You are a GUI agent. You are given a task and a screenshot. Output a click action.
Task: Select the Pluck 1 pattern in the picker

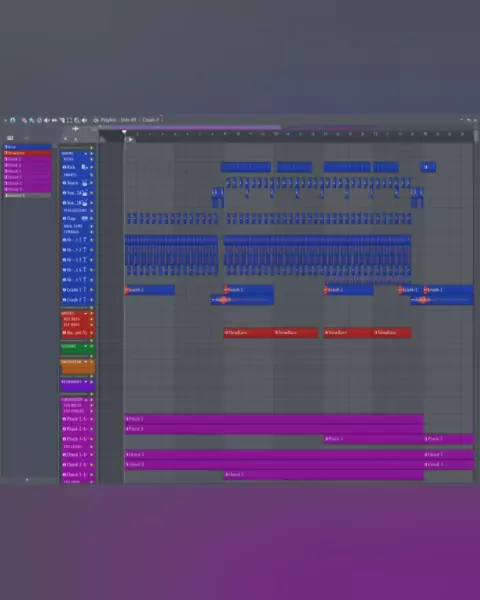pos(28,159)
